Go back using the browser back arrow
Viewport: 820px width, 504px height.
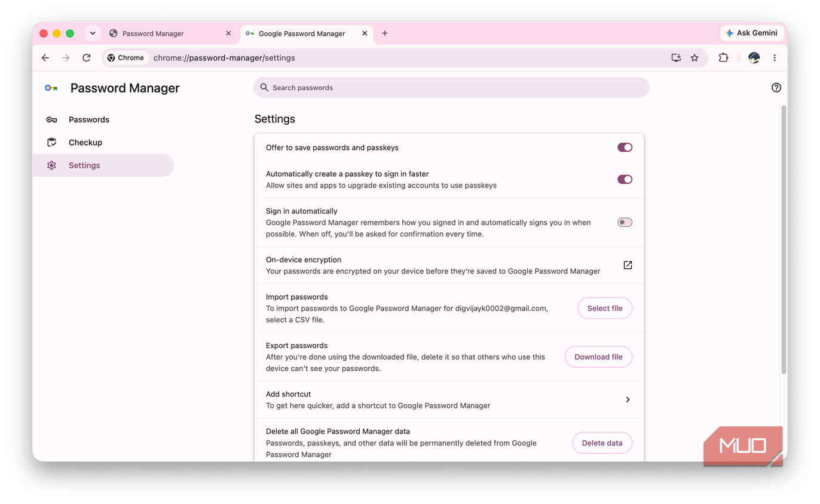pyautogui.click(x=45, y=58)
